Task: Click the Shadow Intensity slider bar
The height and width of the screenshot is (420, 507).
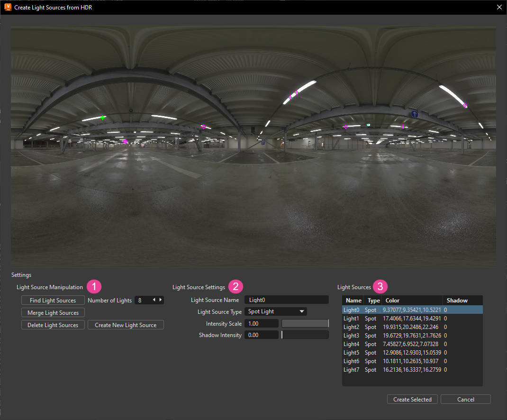Action: point(305,335)
